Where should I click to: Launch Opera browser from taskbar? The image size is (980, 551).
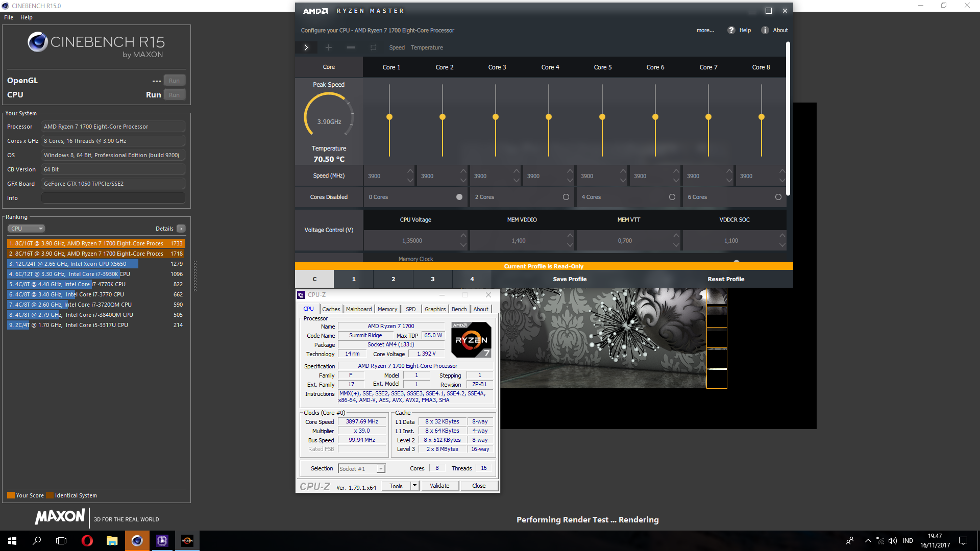tap(87, 541)
